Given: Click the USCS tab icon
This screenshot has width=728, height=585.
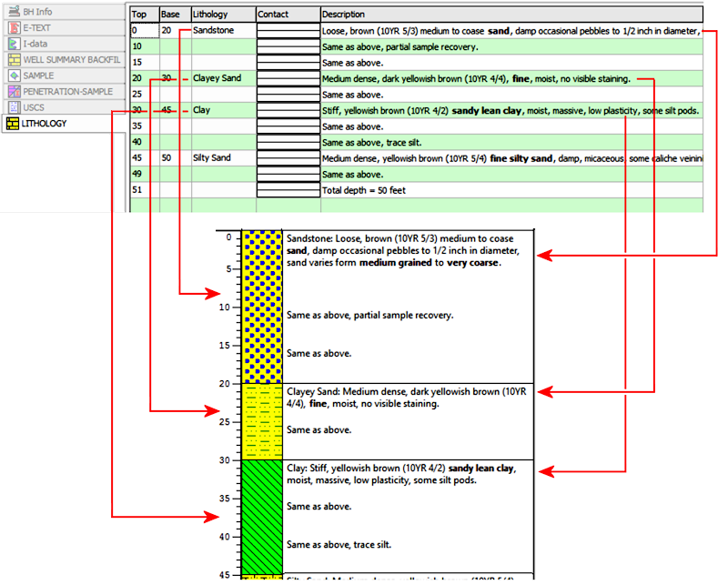Looking at the screenshot, I should [14, 107].
